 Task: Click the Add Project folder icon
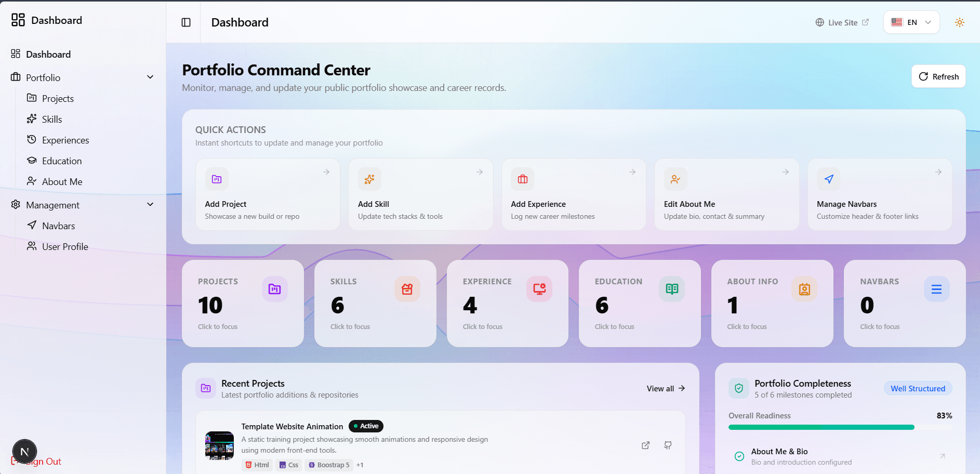coord(217,179)
